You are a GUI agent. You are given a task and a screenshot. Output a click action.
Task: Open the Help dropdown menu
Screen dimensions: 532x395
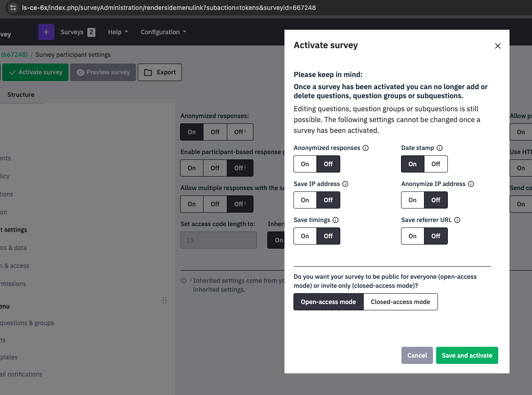[x=118, y=32]
